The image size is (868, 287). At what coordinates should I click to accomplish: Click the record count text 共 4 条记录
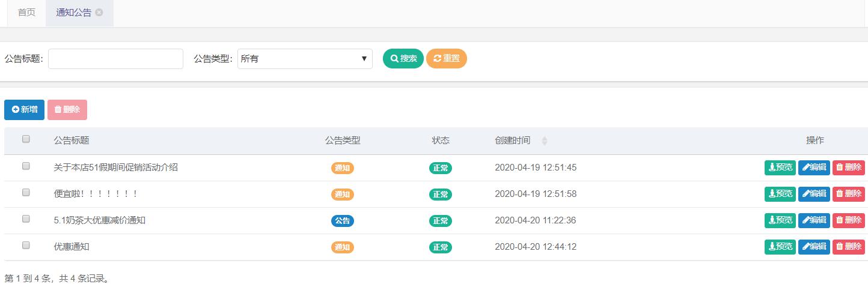point(84,279)
